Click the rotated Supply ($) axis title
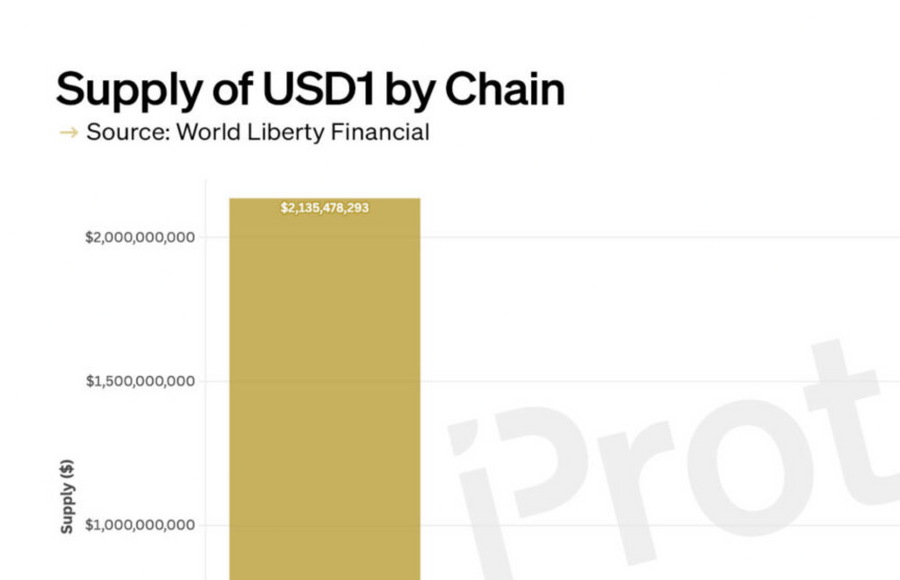This screenshot has width=900, height=580. (67, 495)
